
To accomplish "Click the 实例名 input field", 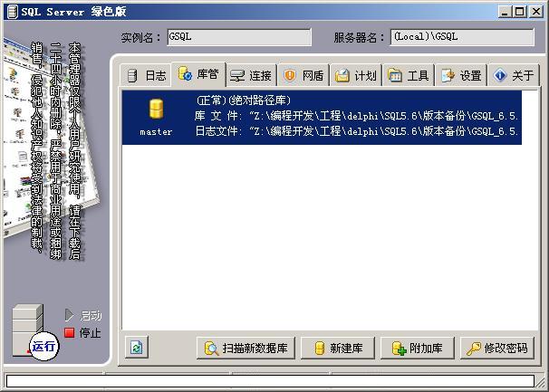I will click(x=239, y=37).
